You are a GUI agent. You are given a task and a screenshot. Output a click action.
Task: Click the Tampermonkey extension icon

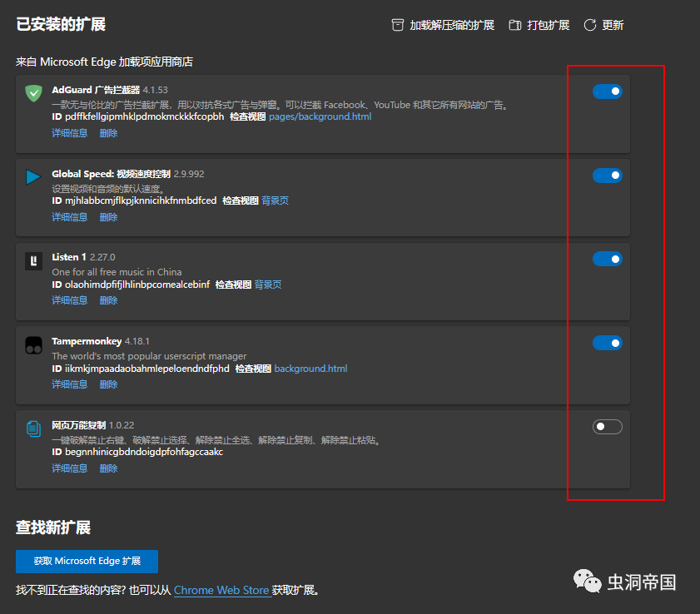click(x=33, y=345)
